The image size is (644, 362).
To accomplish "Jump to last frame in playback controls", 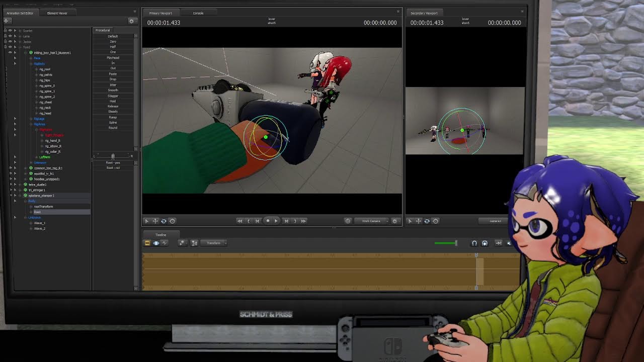I will click(303, 221).
